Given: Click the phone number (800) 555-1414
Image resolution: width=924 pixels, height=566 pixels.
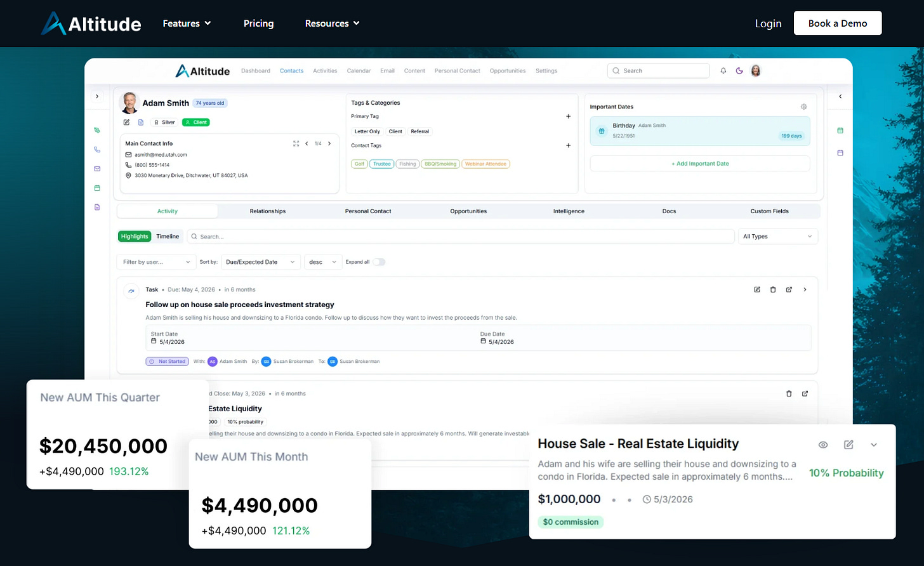Looking at the screenshot, I should (x=152, y=165).
